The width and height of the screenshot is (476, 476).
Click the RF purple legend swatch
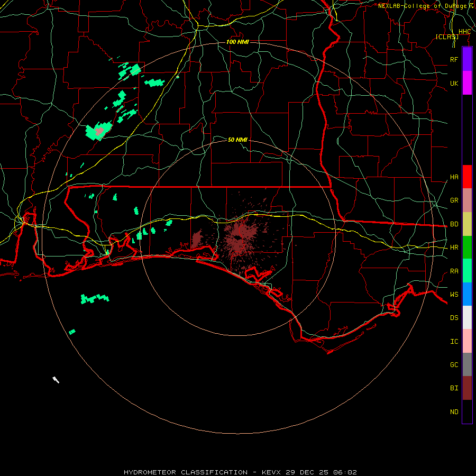coord(467,59)
